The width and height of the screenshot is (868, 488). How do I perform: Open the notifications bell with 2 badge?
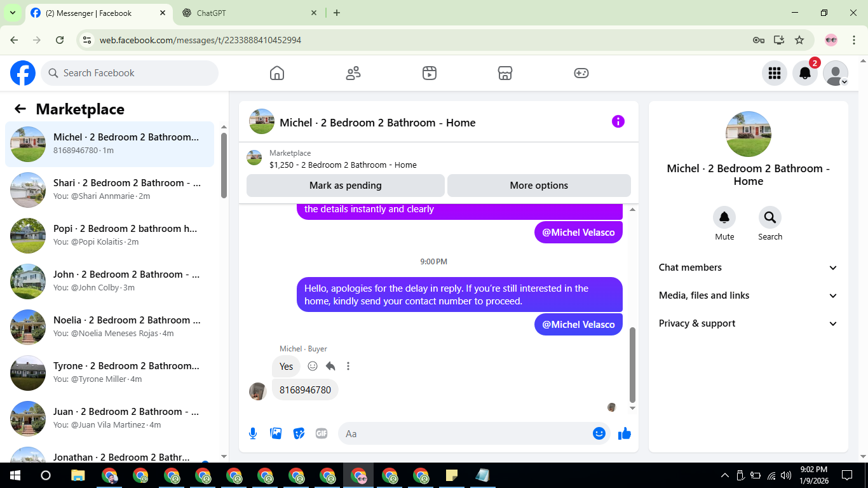pyautogui.click(x=805, y=73)
